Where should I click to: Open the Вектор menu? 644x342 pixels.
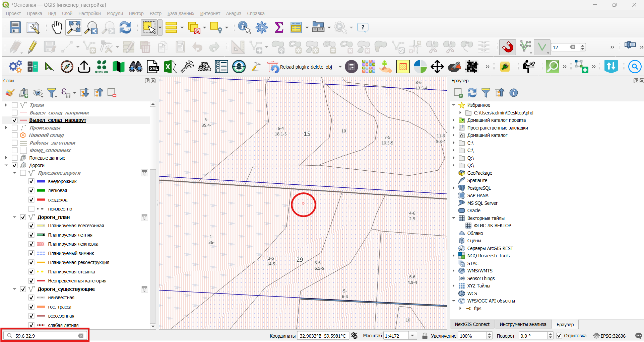click(x=136, y=13)
